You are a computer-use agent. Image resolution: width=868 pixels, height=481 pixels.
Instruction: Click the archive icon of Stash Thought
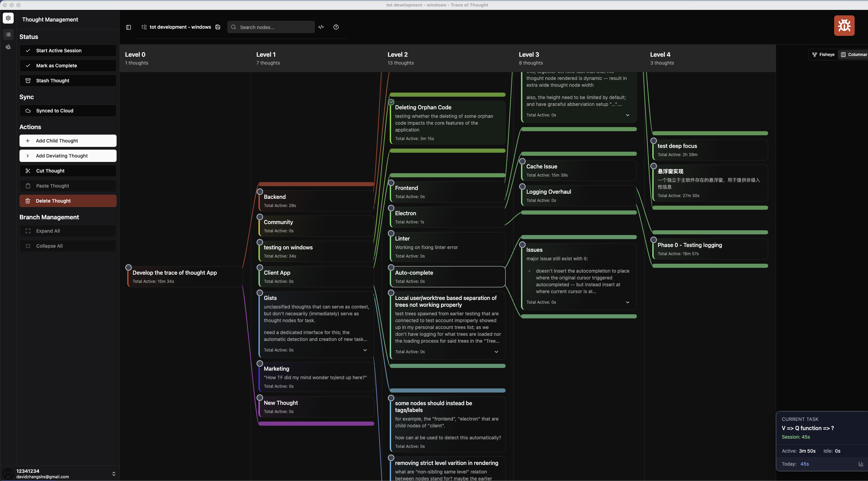click(28, 81)
